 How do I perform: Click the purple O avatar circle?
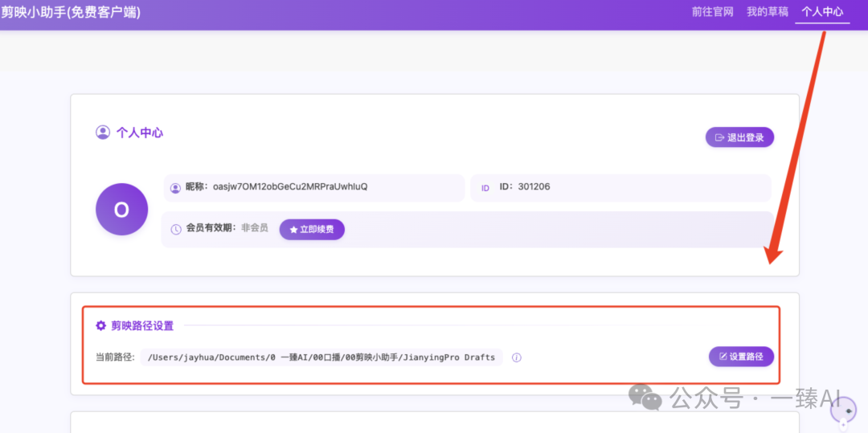[122, 210]
